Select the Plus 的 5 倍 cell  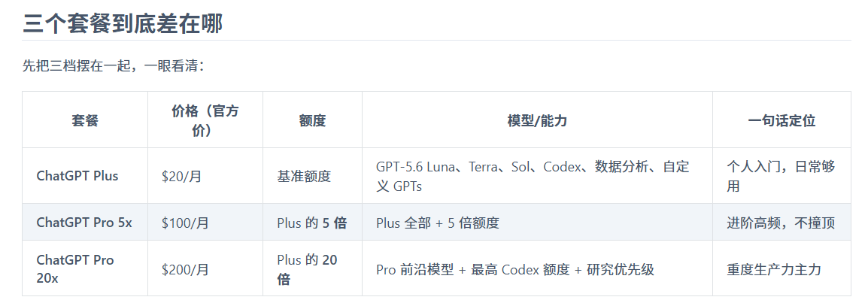[x=312, y=223]
